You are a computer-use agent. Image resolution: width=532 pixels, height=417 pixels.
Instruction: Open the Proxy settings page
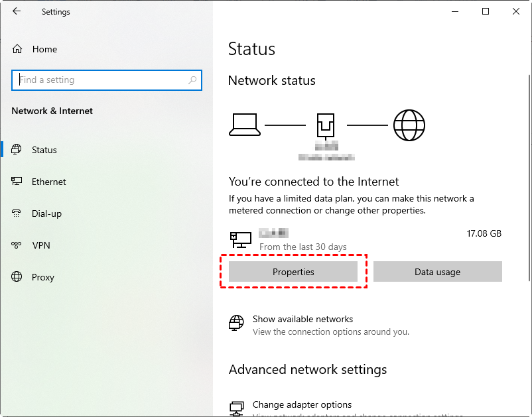pos(43,277)
